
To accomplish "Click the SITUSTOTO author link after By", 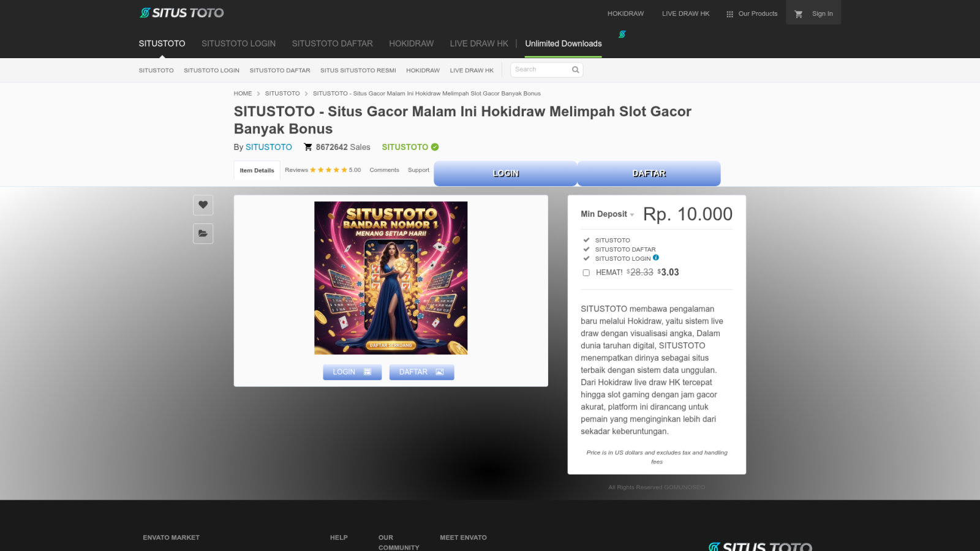I will click(x=269, y=147).
